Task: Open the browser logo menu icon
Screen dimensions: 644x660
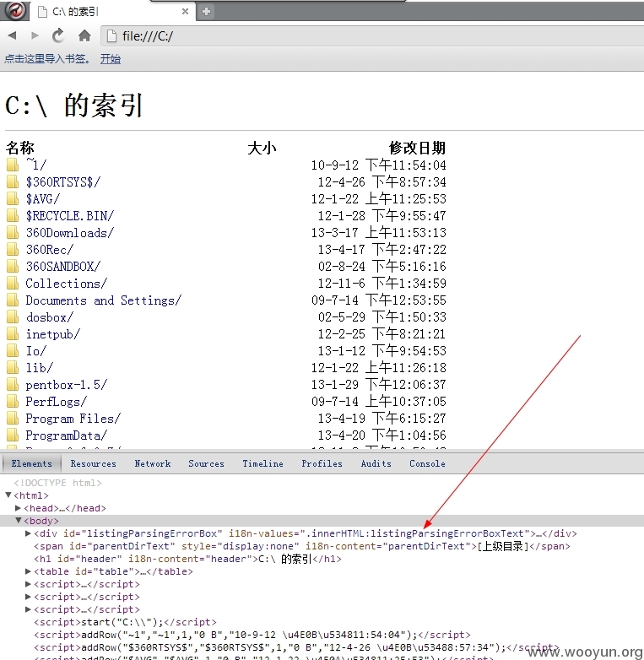Action: pyautogui.click(x=15, y=10)
